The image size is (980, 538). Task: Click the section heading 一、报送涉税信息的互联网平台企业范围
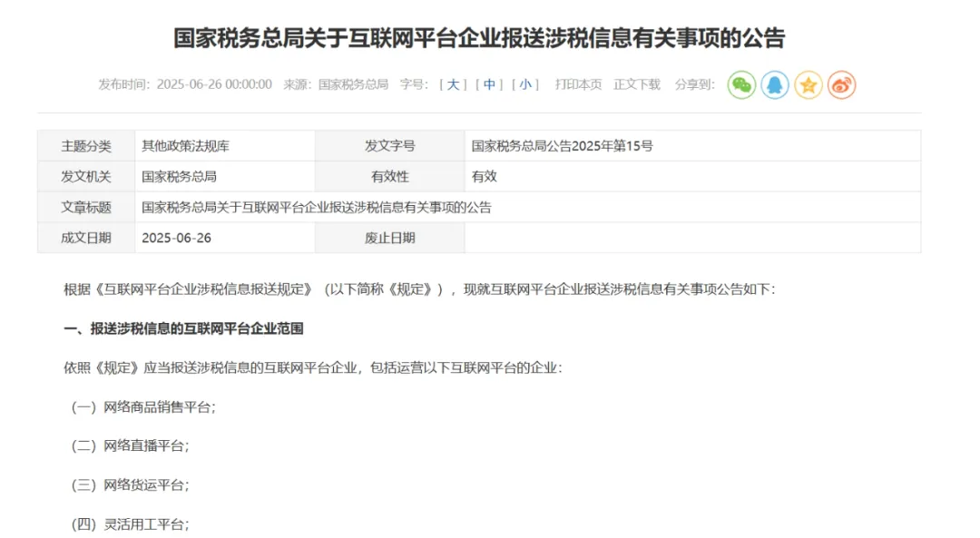tap(183, 328)
